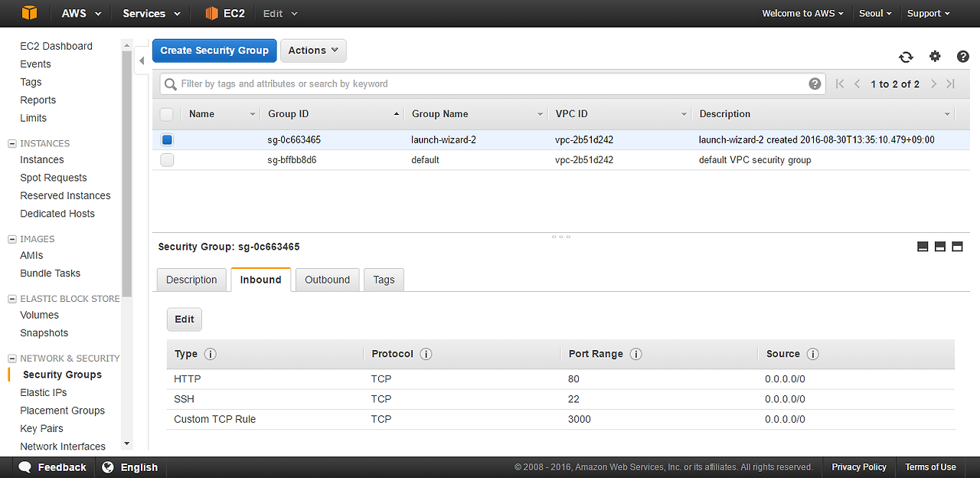
Task: Click the info icon next to Type
Action: coord(211,354)
